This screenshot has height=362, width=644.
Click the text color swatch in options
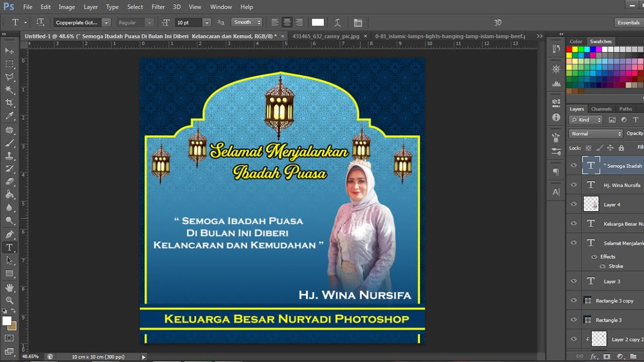point(318,22)
